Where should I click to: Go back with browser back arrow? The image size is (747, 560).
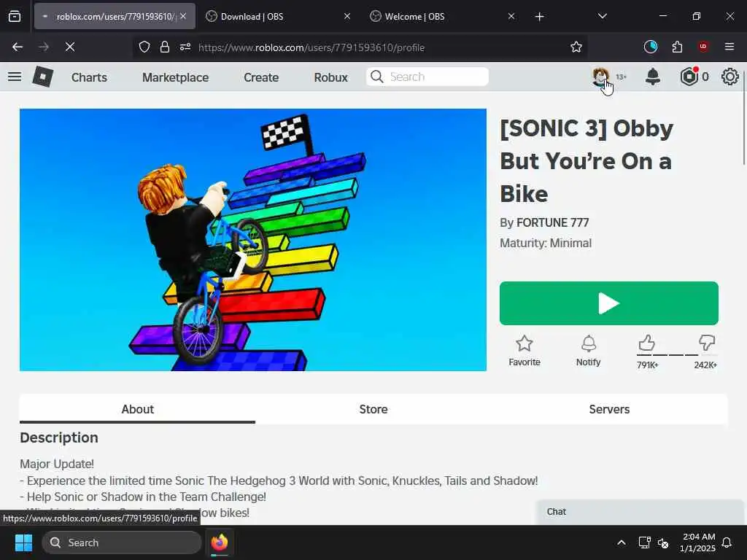pyautogui.click(x=18, y=47)
